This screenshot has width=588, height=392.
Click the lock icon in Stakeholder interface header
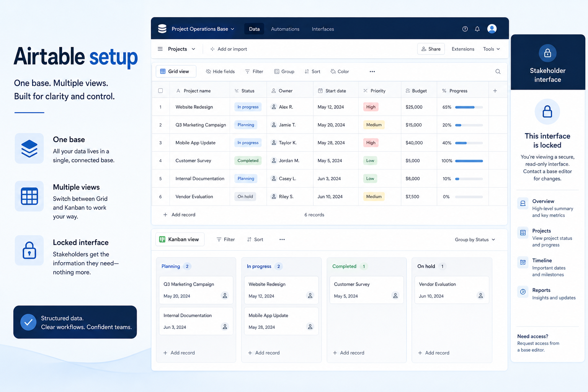pos(547,53)
